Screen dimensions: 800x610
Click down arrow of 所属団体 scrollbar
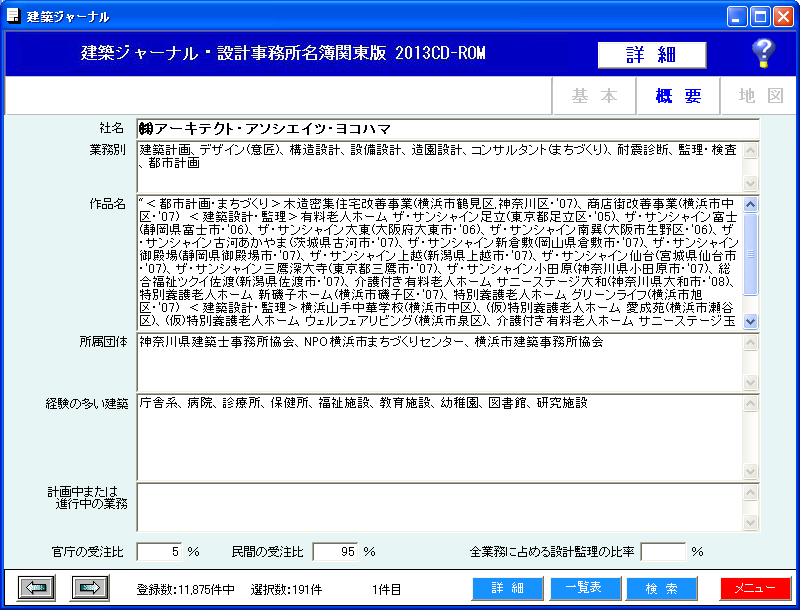pos(751,383)
